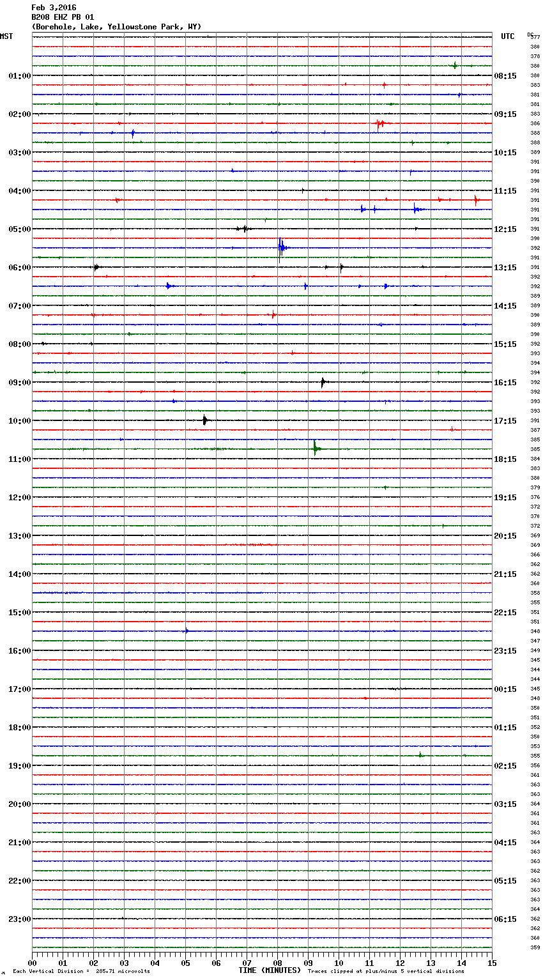Click the '05:00' MST time label

[x=19, y=229]
